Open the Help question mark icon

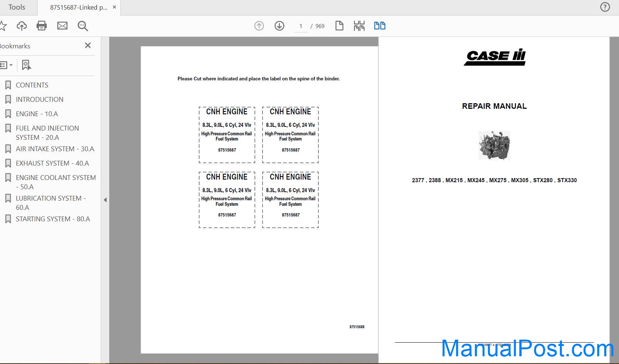tap(605, 7)
